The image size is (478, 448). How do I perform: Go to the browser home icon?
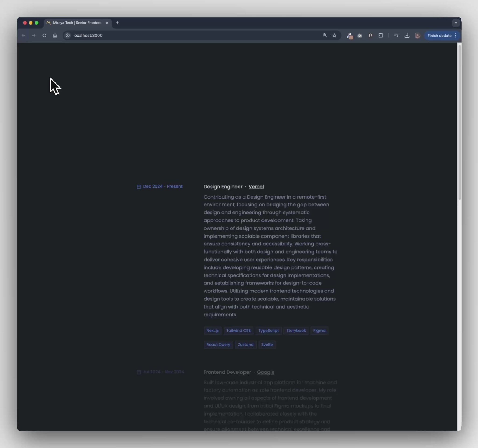55,35
